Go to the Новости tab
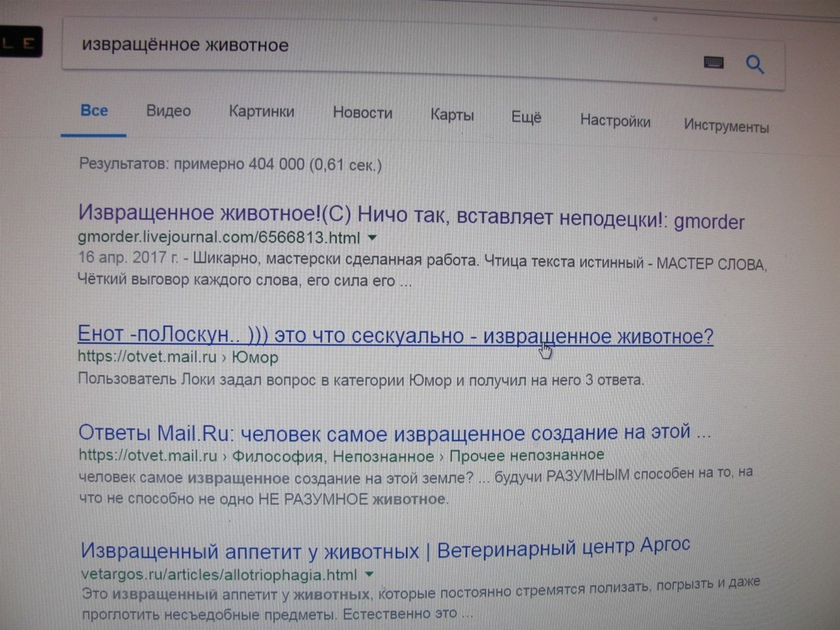The height and width of the screenshot is (630, 840). point(362,113)
